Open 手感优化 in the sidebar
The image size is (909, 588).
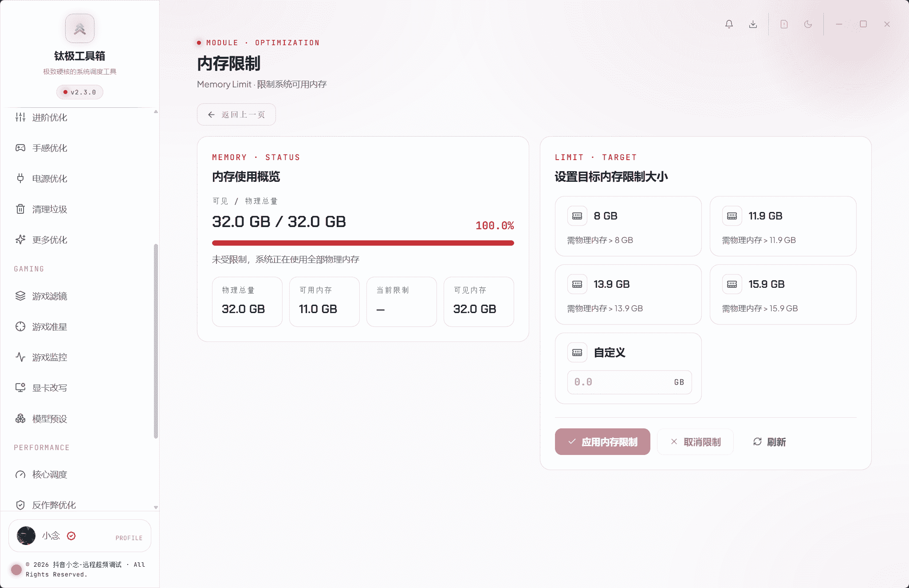coord(80,148)
